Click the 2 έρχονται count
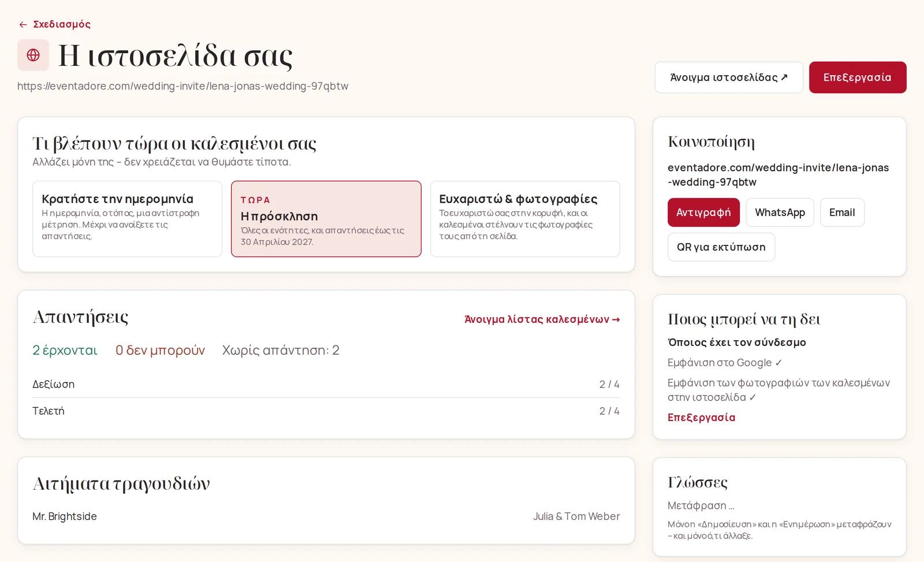Image resolution: width=924 pixels, height=562 pixels. tap(65, 350)
